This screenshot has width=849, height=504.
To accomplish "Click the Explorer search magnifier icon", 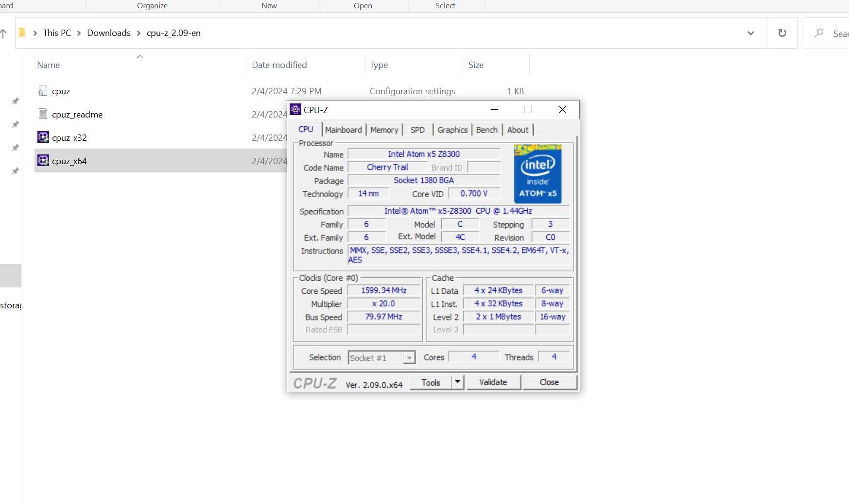I will tap(819, 33).
